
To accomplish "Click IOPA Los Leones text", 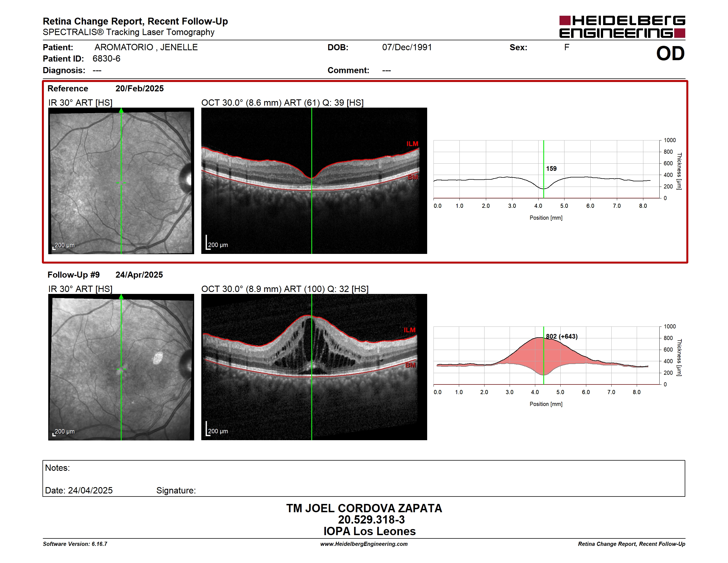I will click(370, 531).
